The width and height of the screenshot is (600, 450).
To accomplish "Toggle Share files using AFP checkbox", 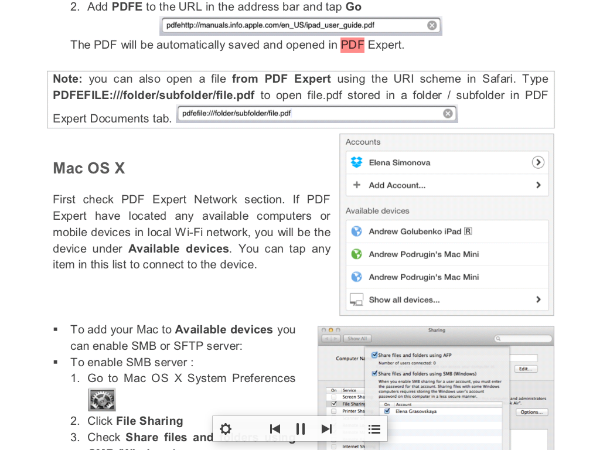I will tap(375, 355).
